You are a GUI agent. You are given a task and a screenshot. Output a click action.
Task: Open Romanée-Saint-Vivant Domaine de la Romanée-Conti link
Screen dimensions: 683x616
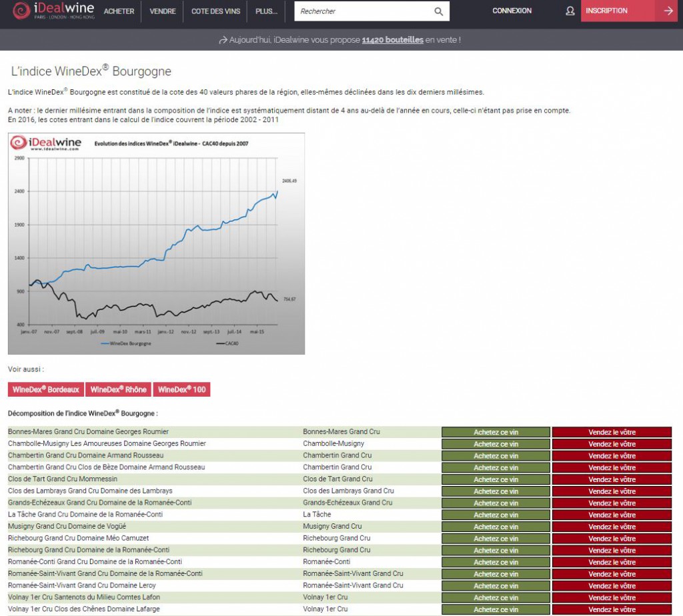(105, 573)
